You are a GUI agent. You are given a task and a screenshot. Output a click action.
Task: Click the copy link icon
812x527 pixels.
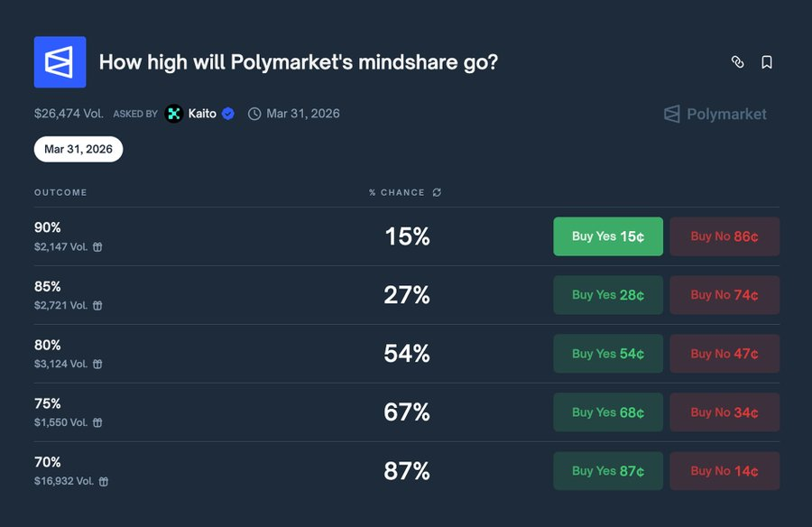click(737, 62)
